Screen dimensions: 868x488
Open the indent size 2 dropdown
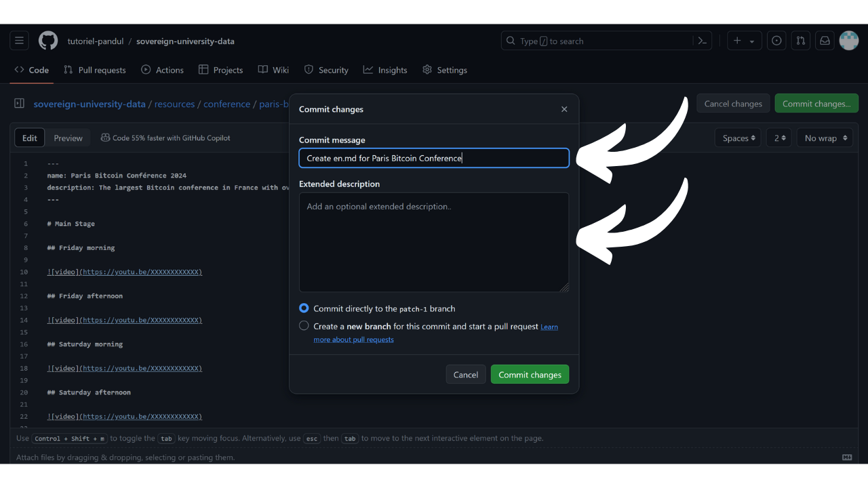780,138
